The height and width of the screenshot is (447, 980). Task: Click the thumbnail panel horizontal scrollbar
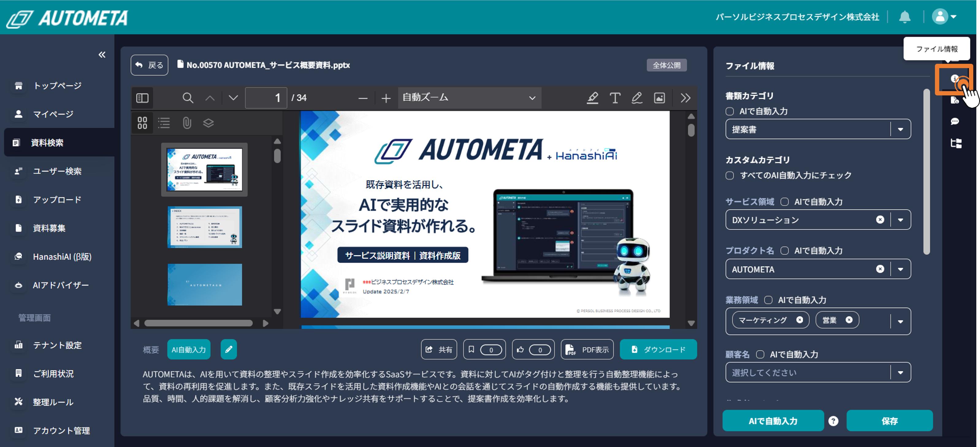pyautogui.click(x=198, y=323)
